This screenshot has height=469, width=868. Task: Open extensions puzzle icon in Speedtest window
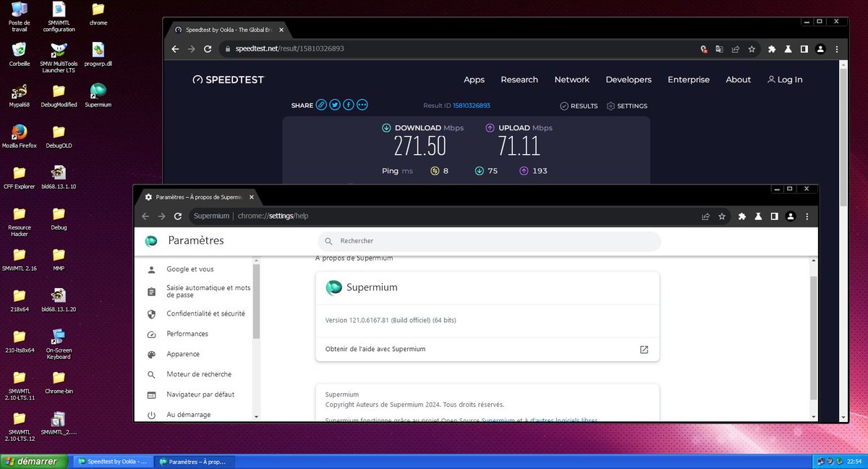[772, 49]
